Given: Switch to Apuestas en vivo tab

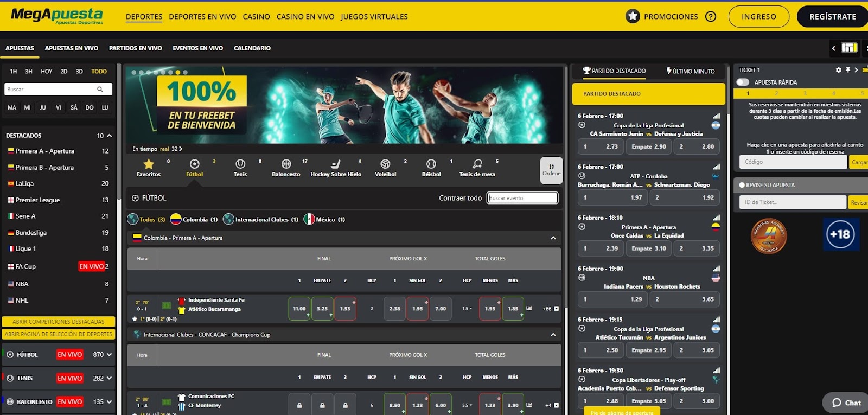Looking at the screenshot, I should 72,48.
